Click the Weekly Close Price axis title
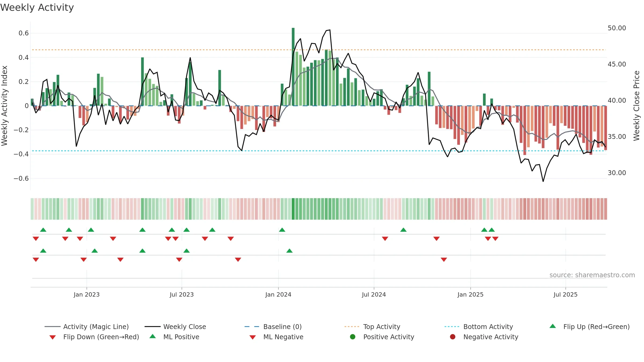Screen dimensions: 644x362 [636, 106]
